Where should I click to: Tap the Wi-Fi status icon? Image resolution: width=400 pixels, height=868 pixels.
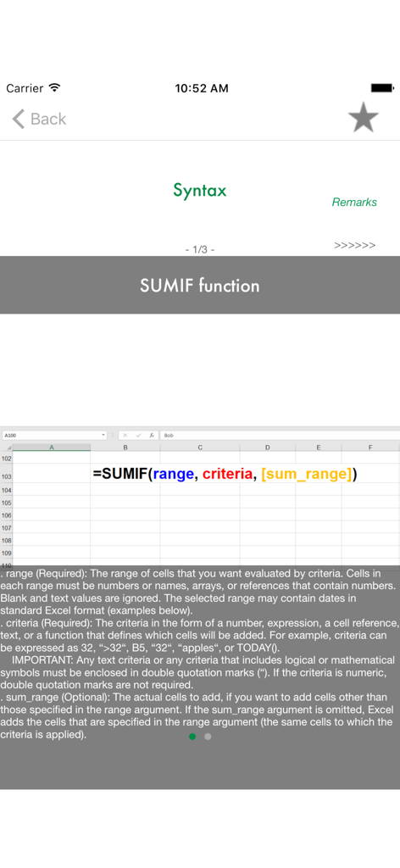pyautogui.click(x=54, y=87)
